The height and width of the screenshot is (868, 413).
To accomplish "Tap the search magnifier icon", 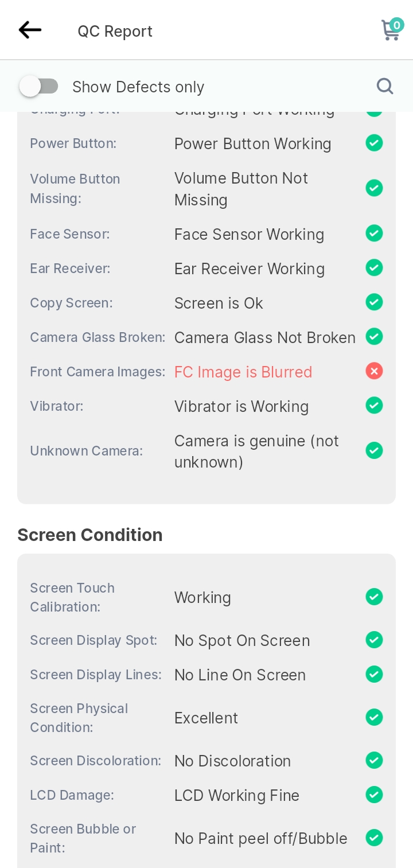I will (385, 86).
